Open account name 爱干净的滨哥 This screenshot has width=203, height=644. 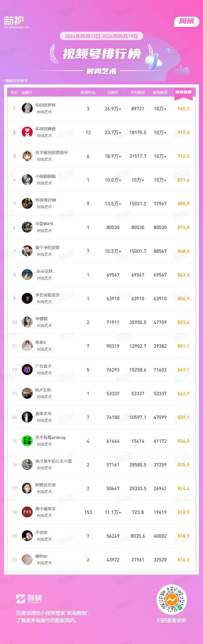pos(48,248)
